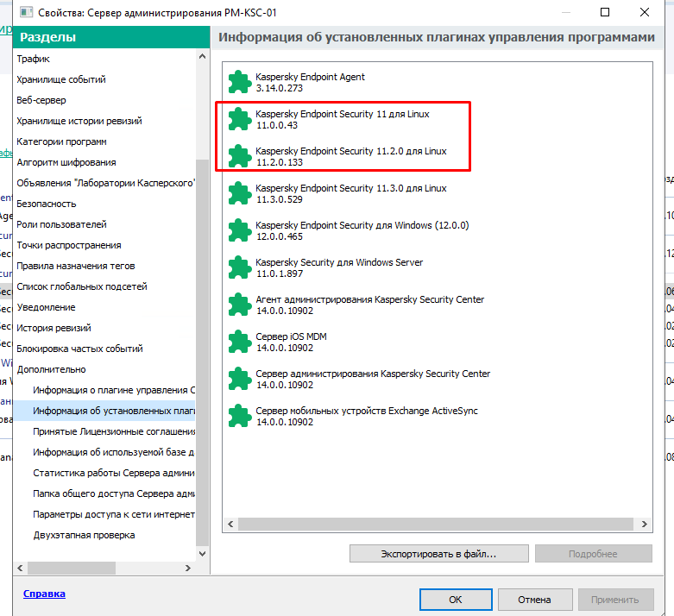Click the Exchange ActiveSync plugin icon
Image resolution: width=674 pixels, height=616 pixels.
239,416
